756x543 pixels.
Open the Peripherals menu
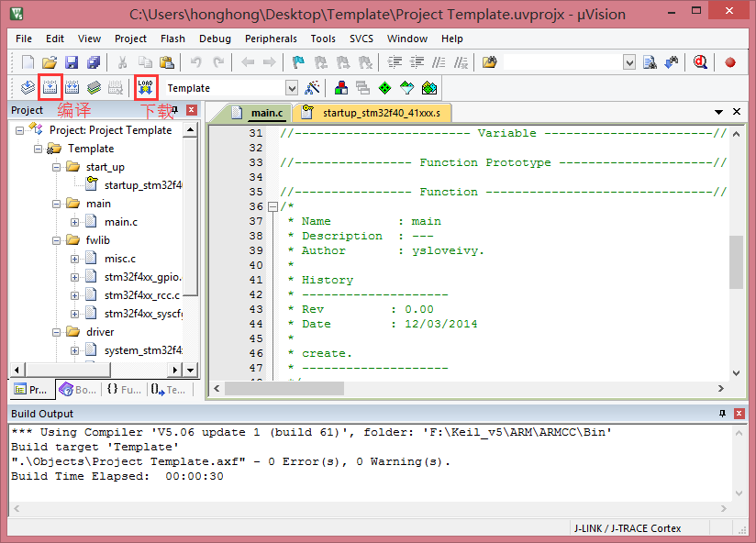[271, 39]
